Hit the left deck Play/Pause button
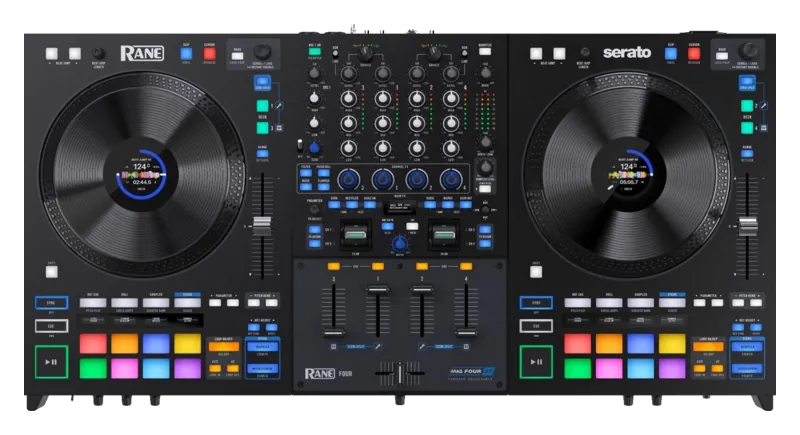 tap(51, 362)
